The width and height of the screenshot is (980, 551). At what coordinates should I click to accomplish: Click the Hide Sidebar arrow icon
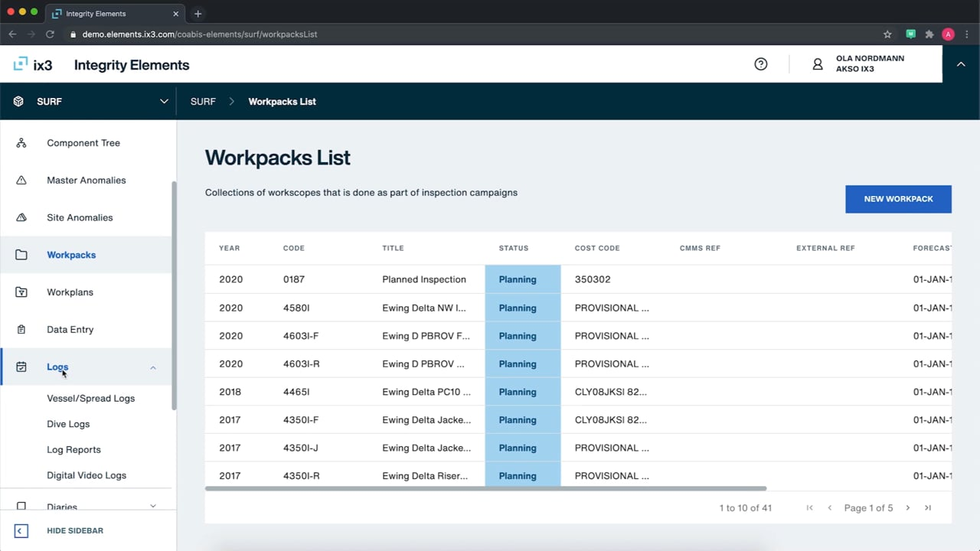click(21, 531)
